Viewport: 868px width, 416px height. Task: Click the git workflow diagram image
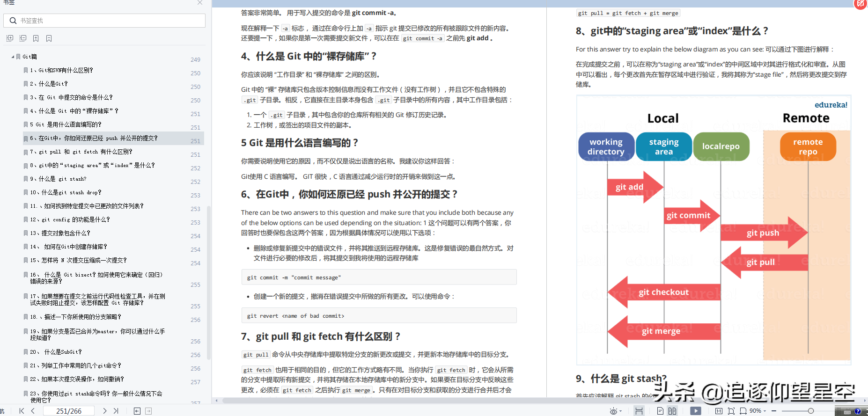(x=714, y=230)
